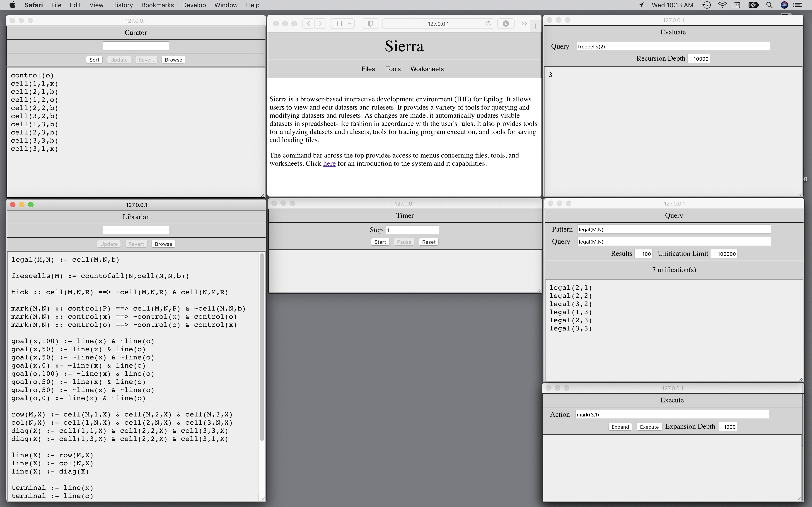Expand the sidebar options dropdown chevron
This screenshot has width=812, height=507.
coord(350,24)
